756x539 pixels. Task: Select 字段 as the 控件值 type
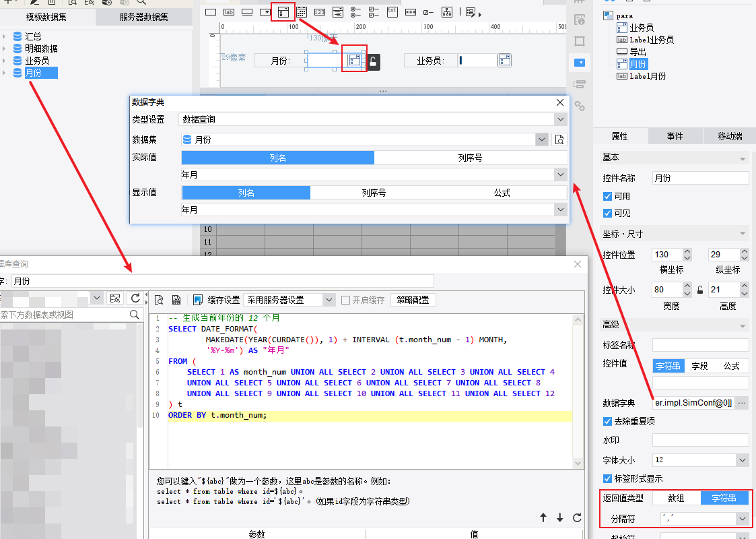[699, 367]
